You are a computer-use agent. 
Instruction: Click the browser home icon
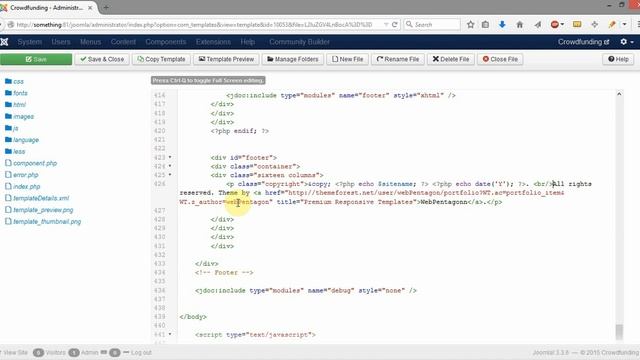520,24
